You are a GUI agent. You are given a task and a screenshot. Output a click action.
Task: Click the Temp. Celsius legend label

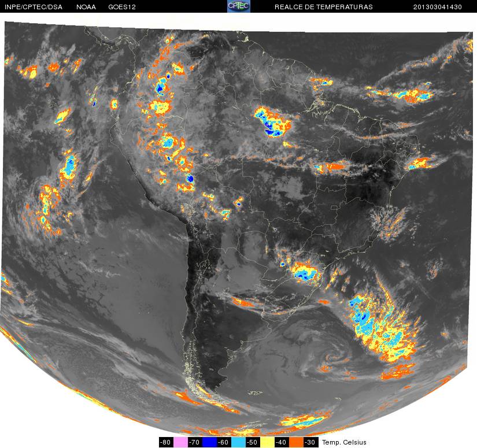[344, 442]
